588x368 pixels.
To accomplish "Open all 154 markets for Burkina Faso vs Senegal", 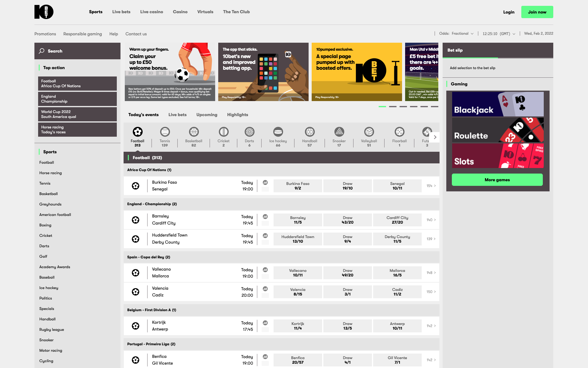I will point(430,186).
